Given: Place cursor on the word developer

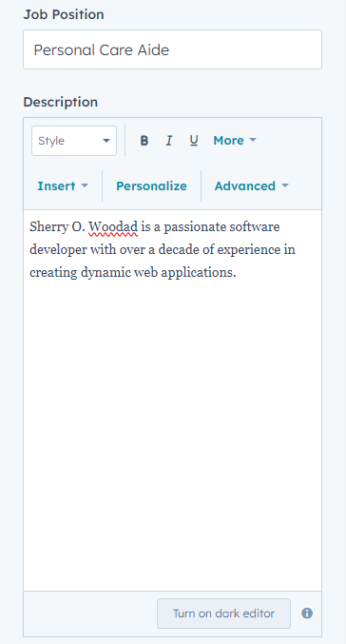Looking at the screenshot, I should point(58,250).
